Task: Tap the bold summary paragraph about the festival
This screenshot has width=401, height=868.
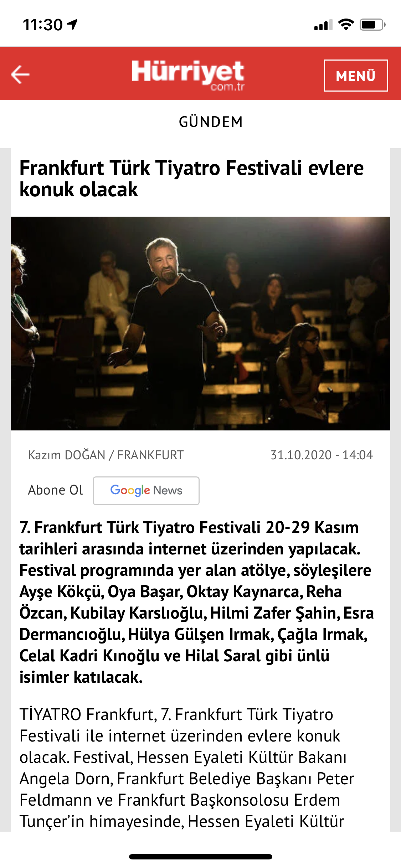Action: pyautogui.click(x=197, y=602)
